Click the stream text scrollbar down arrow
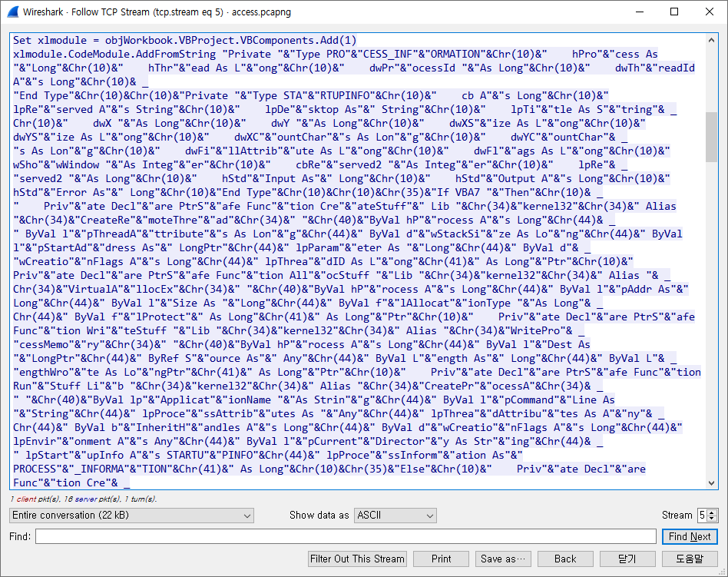728x577 pixels. point(711,482)
